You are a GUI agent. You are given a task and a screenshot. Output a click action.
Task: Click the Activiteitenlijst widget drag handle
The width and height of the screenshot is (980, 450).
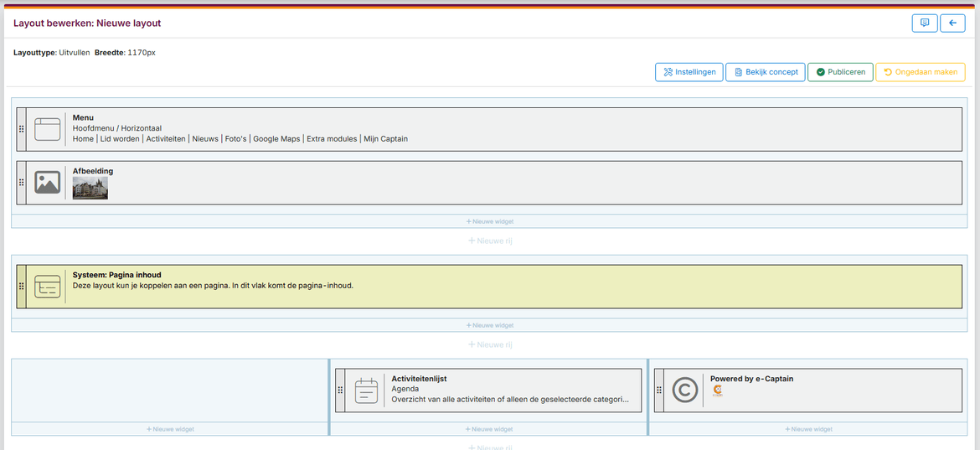pos(339,391)
